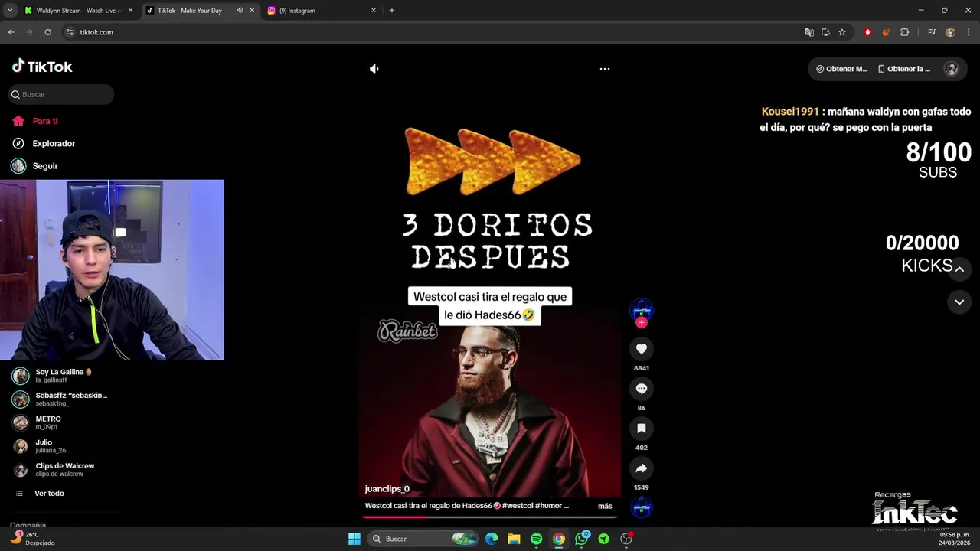Open the video three-dots options menu

pyautogui.click(x=605, y=69)
